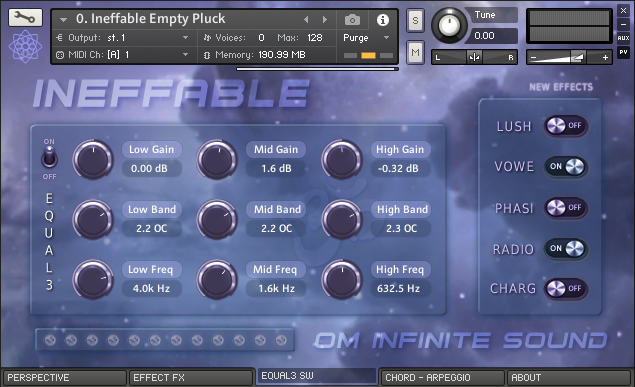The height and width of the screenshot is (387, 635).
Task: Open the ABOUT tab
Action: click(x=569, y=378)
